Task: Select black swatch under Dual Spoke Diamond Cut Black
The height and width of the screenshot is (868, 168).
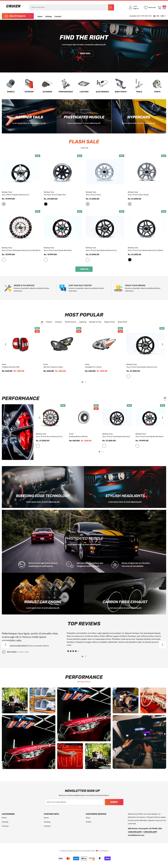Action: tap(130, 259)
